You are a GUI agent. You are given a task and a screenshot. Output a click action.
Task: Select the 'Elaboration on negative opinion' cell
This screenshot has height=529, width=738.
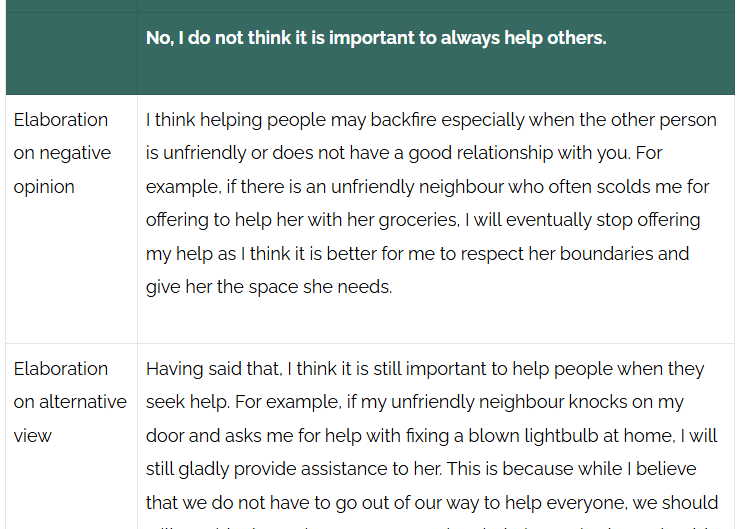(72, 219)
